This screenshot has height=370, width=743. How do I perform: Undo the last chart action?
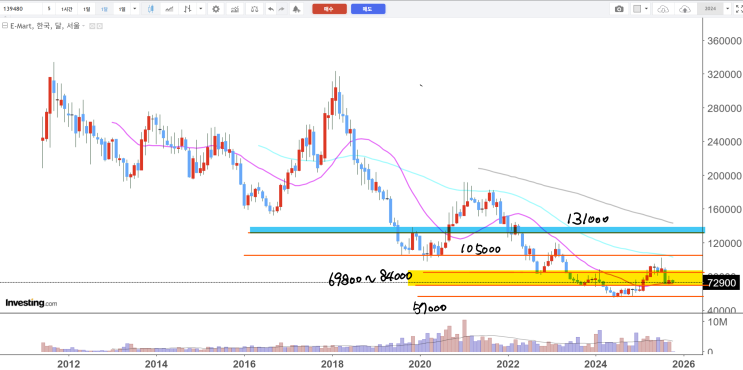click(271, 9)
